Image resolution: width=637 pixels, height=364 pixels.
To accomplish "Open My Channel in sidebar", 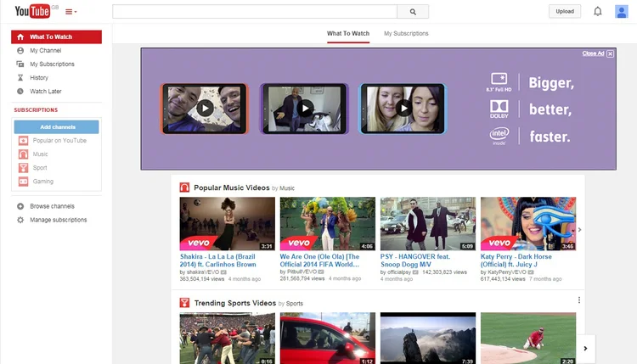I will (x=46, y=50).
